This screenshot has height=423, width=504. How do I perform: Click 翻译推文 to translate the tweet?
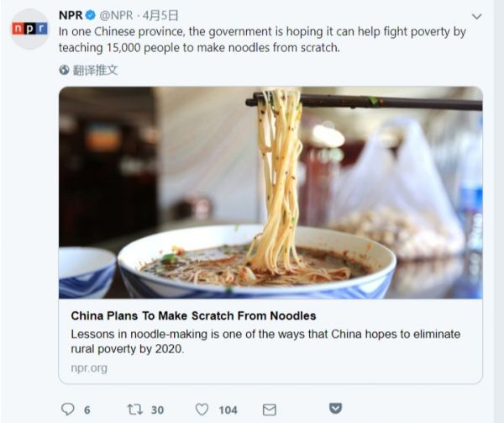click(x=95, y=70)
